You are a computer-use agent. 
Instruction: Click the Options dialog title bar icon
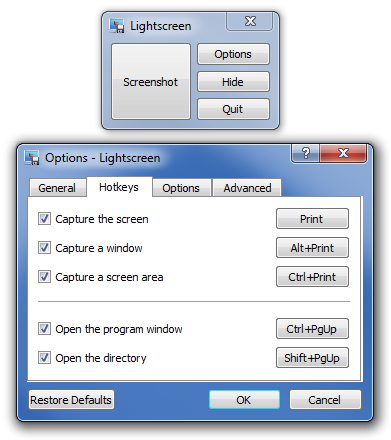(32, 158)
